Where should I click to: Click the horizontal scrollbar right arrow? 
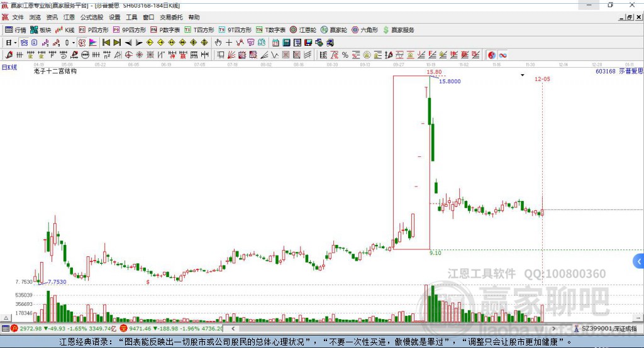click(553, 329)
